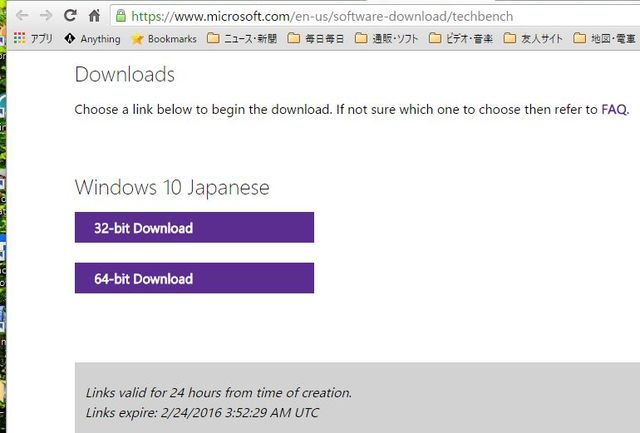Open the アプリ apps shortcut

tap(33, 39)
